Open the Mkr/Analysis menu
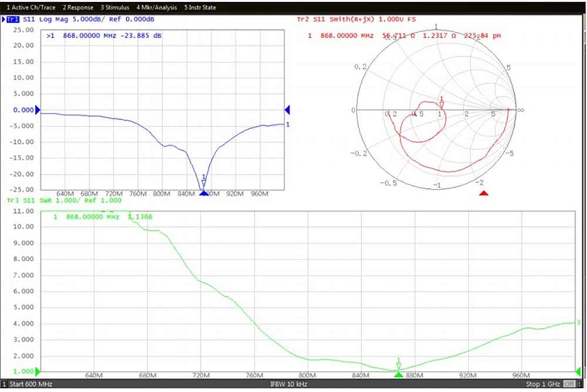The image size is (587, 392). (157, 7)
